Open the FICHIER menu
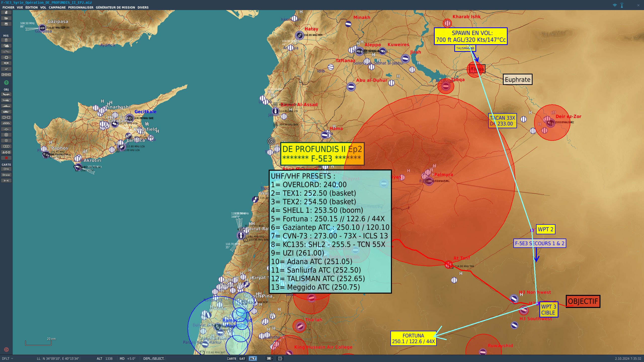The height and width of the screenshot is (362, 644). point(8,7)
